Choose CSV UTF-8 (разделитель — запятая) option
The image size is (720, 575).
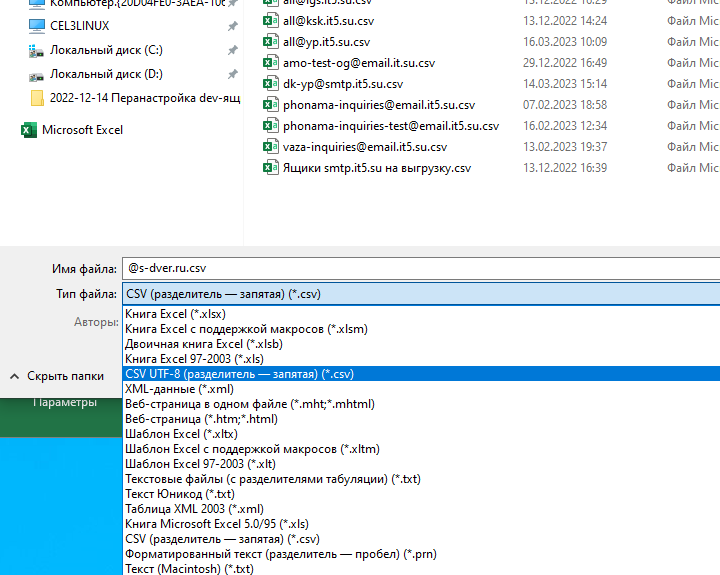pyautogui.click(x=422, y=374)
